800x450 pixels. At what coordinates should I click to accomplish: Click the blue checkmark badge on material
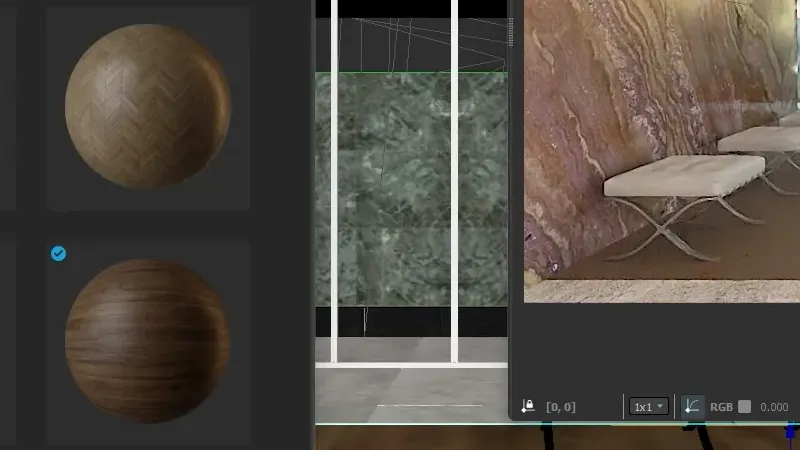click(x=59, y=254)
